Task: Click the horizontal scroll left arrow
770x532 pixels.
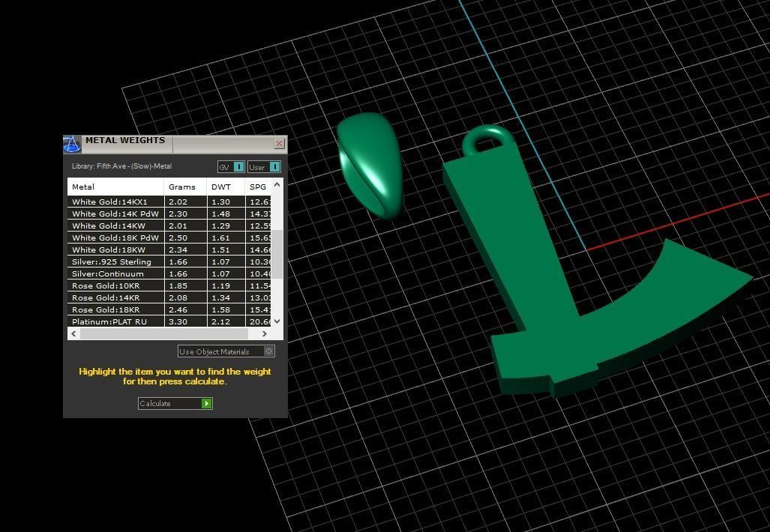Action: [73, 333]
